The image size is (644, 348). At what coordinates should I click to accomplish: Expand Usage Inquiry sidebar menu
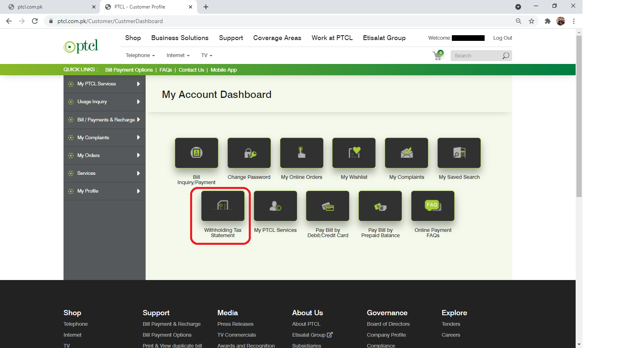pyautogui.click(x=104, y=102)
